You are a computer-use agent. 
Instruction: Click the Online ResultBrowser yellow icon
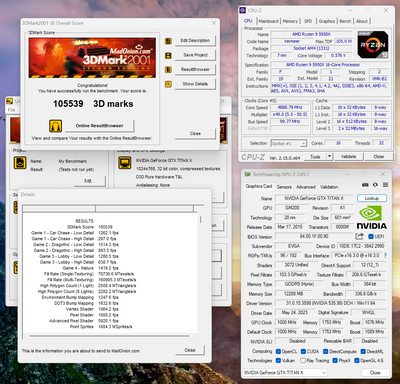pos(56,126)
